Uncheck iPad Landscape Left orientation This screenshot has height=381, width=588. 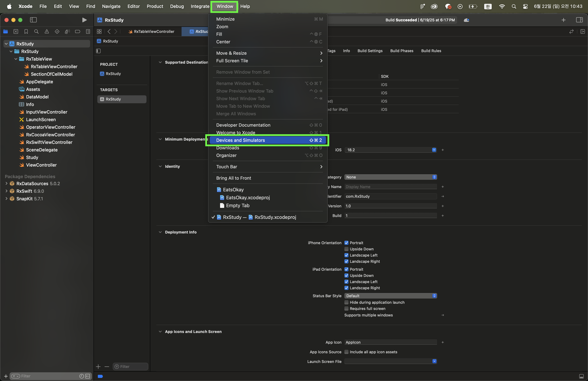coord(346,282)
